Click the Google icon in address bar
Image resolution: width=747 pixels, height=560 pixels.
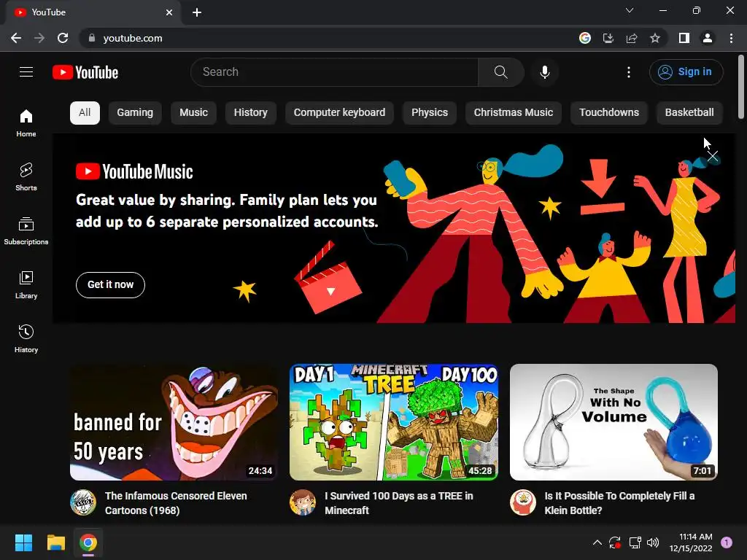point(585,38)
